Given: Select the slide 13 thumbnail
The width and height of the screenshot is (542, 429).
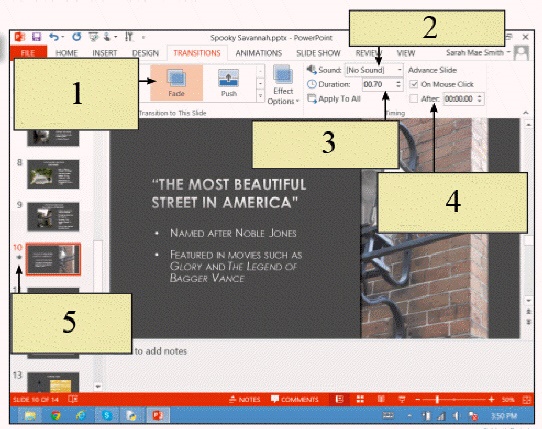Looking at the screenshot, I should tap(53, 382).
